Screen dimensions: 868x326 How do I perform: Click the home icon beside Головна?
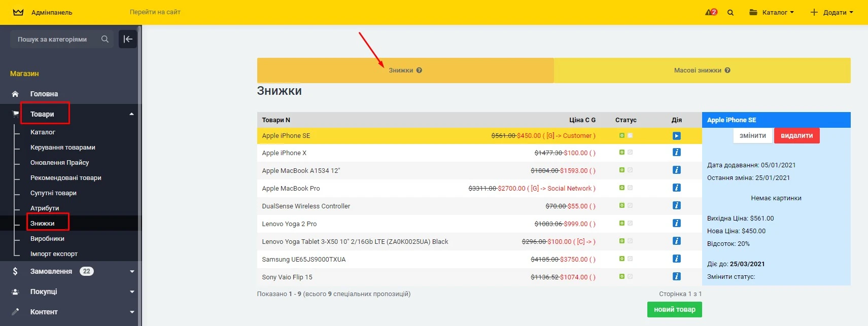pos(15,94)
